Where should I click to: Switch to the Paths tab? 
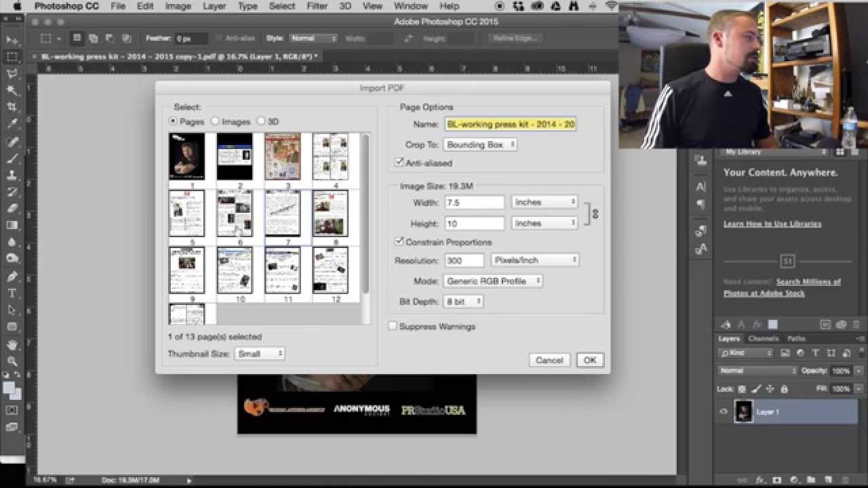[796, 338]
